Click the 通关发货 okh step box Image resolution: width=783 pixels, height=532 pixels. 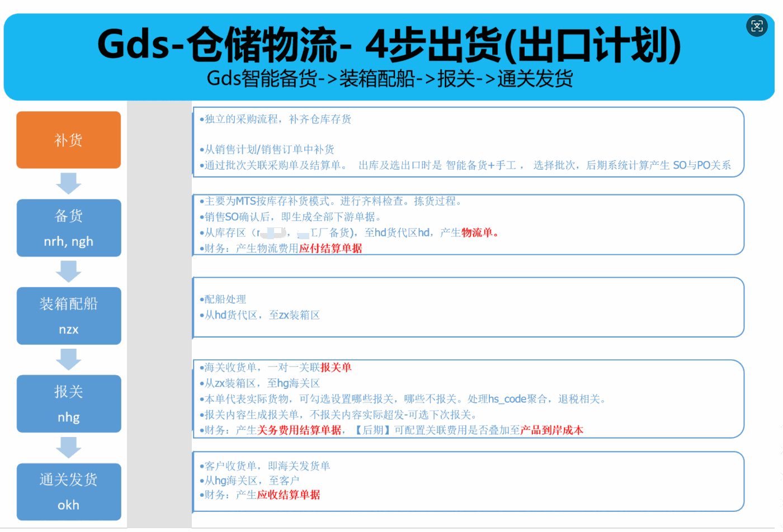click(68, 492)
